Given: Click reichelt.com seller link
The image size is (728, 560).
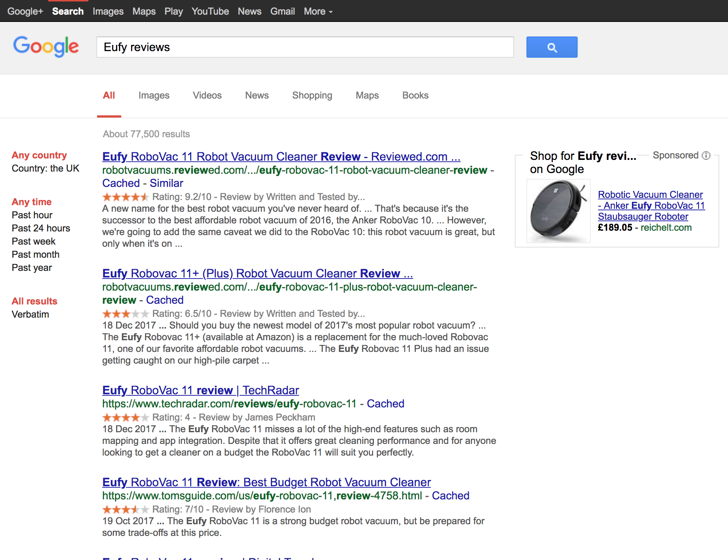Looking at the screenshot, I should tap(666, 227).
